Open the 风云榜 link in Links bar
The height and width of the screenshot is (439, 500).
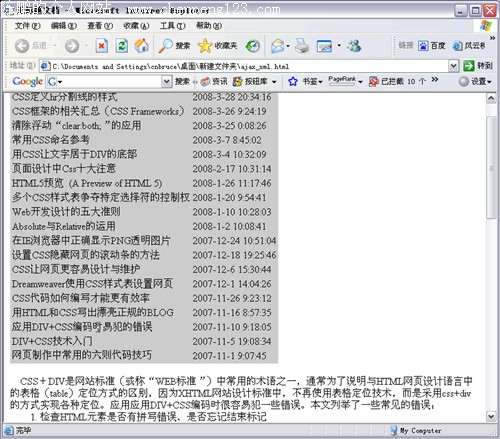point(469,46)
